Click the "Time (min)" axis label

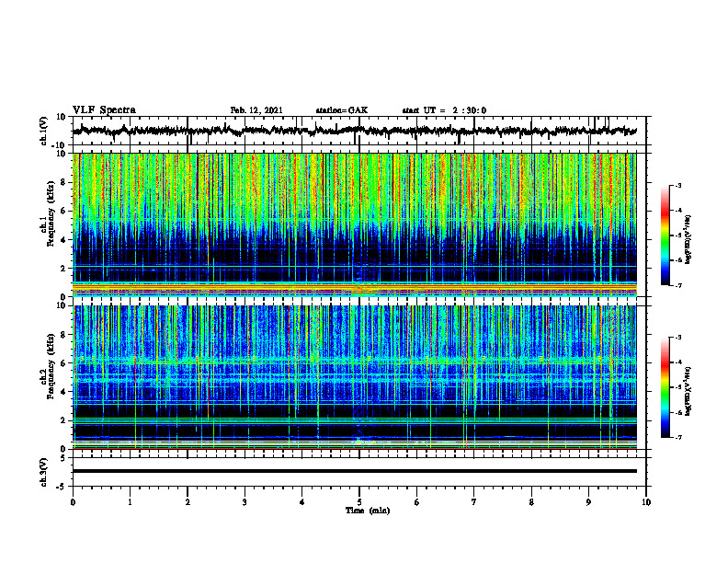[368, 511]
